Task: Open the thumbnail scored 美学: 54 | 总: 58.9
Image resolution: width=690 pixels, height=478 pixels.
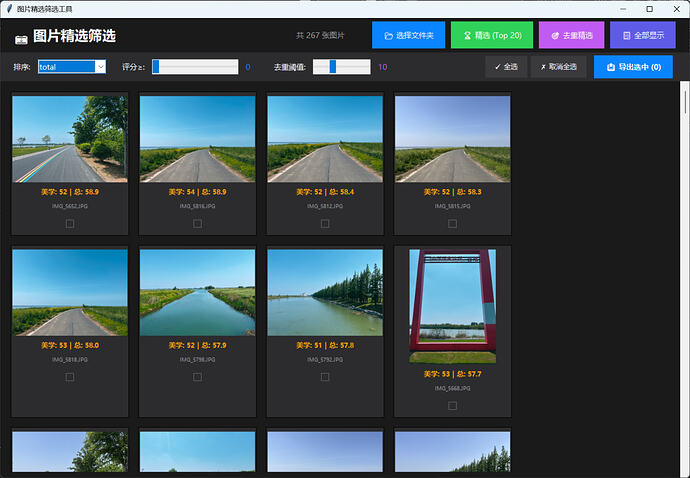Action: [198, 139]
